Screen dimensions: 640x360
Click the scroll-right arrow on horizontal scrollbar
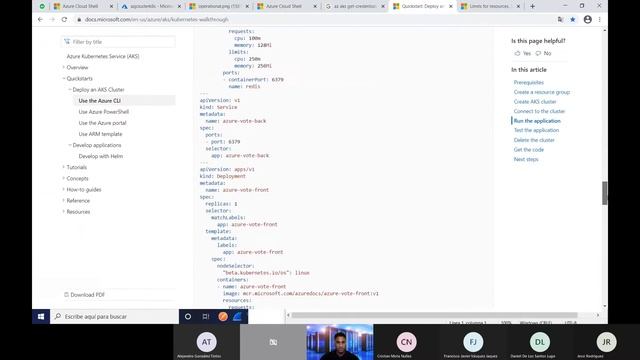598,315
